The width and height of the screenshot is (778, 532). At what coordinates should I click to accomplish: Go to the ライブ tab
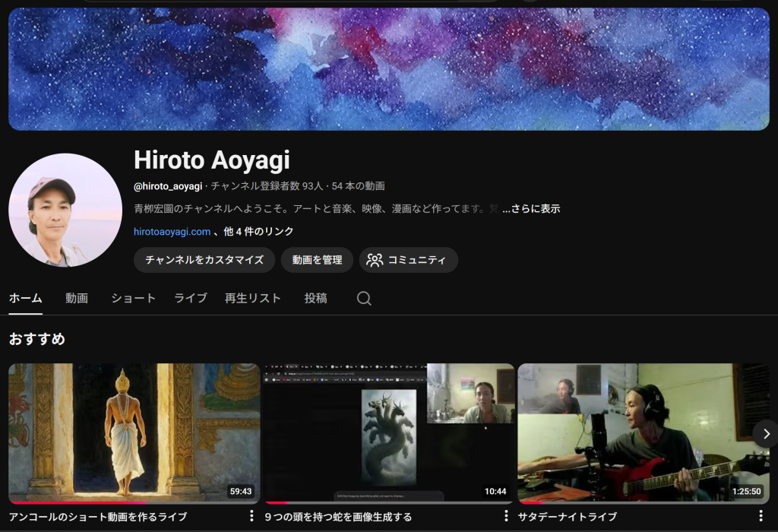(191, 299)
